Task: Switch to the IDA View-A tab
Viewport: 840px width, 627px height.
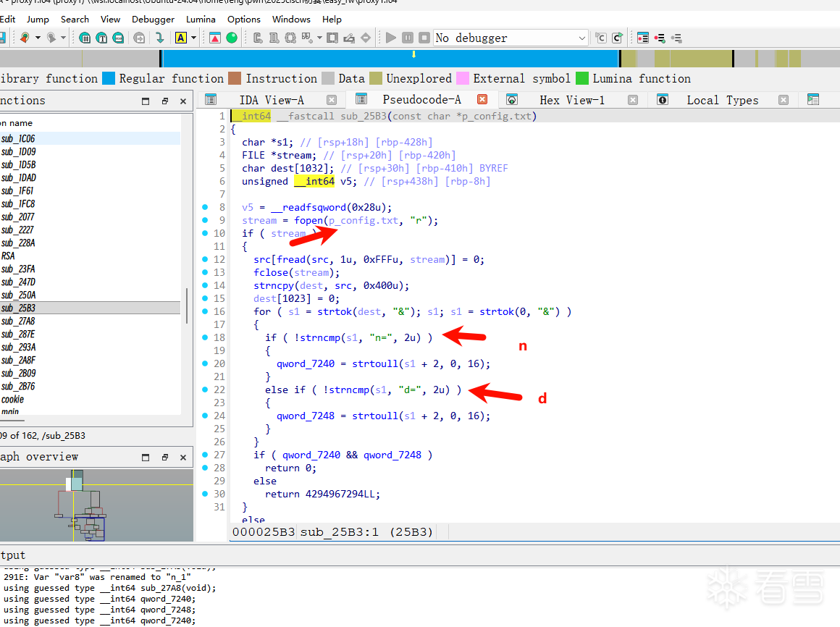Action: click(271, 100)
